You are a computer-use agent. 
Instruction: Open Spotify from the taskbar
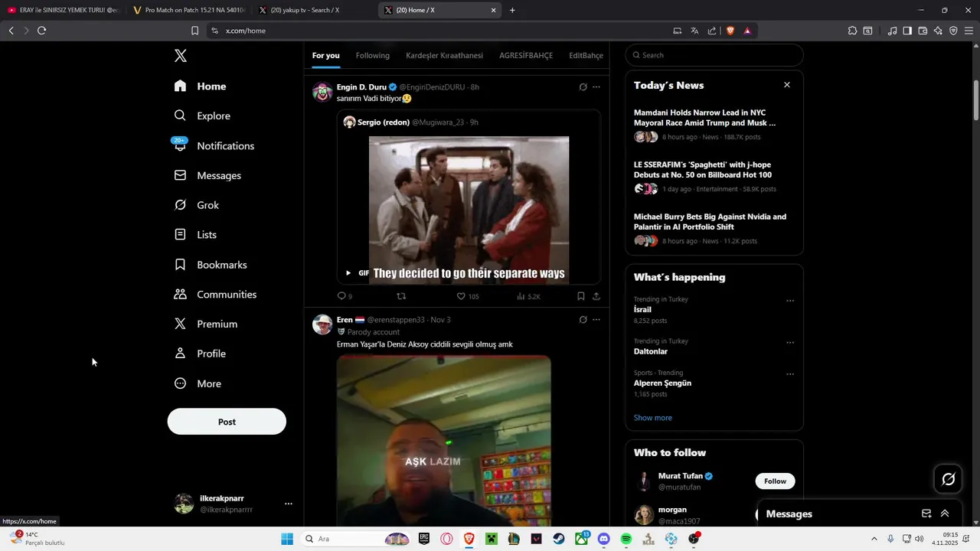tap(626, 539)
